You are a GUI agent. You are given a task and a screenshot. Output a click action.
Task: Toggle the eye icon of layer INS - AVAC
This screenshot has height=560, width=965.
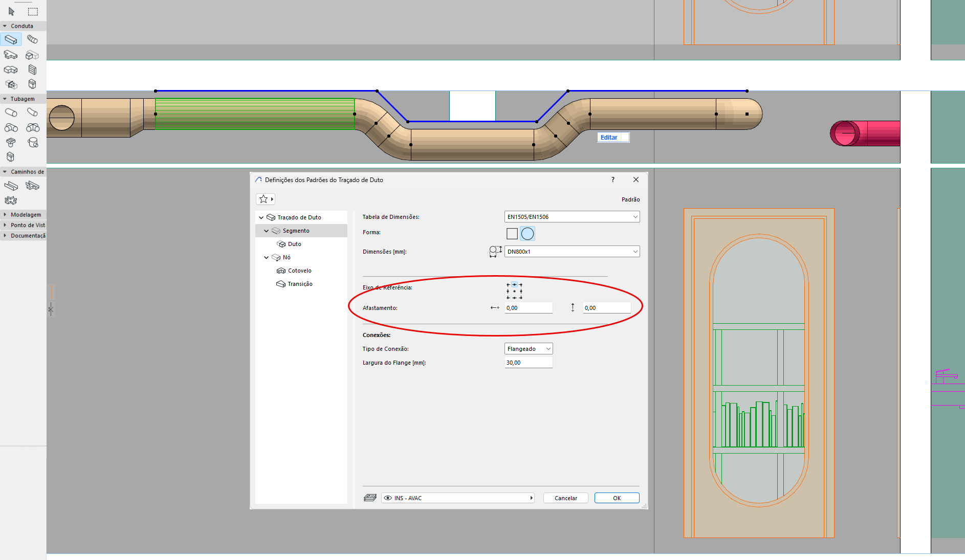(x=388, y=498)
